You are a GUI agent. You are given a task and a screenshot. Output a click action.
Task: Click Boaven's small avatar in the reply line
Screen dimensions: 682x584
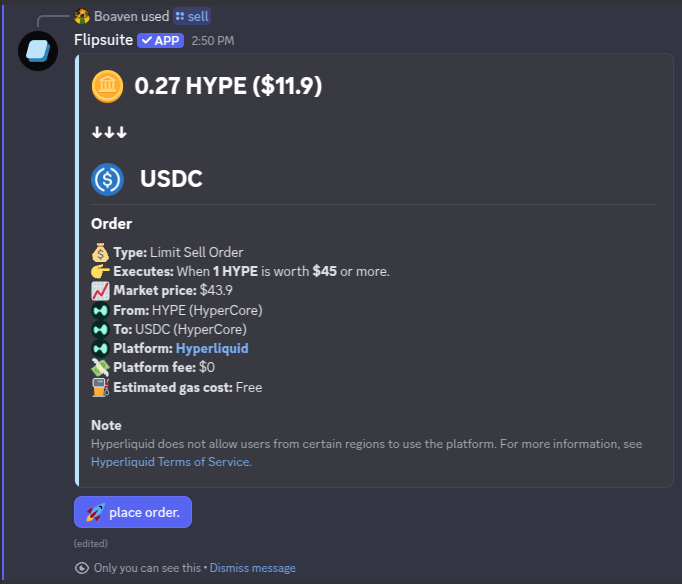click(82, 17)
